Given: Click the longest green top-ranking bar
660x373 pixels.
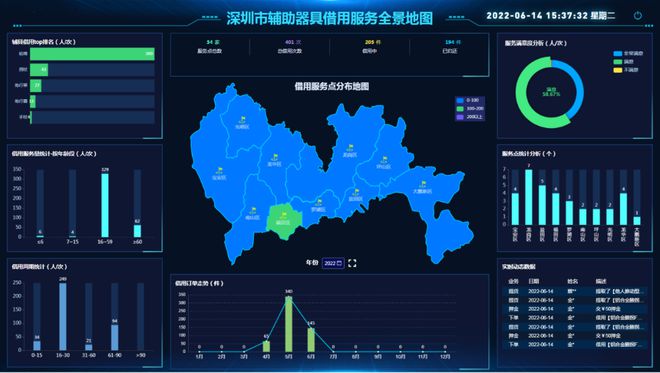Looking at the screenshot, I should (92, 54).
